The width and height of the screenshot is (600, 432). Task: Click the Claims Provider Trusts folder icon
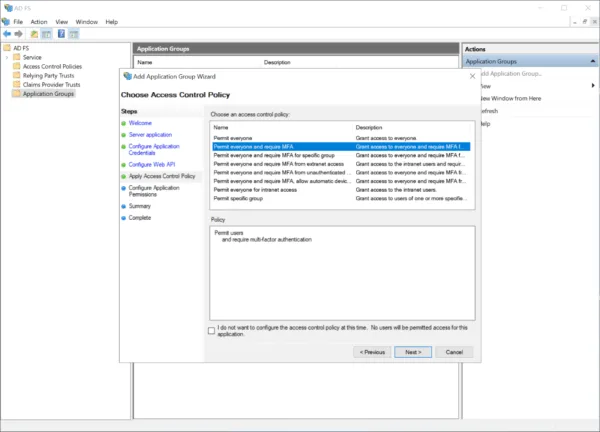[x=16, y=85]
